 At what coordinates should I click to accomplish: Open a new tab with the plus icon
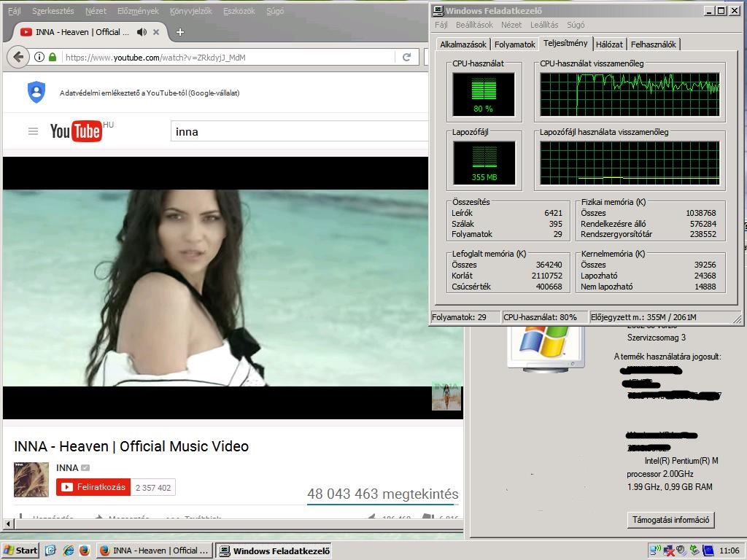[180, 32]
